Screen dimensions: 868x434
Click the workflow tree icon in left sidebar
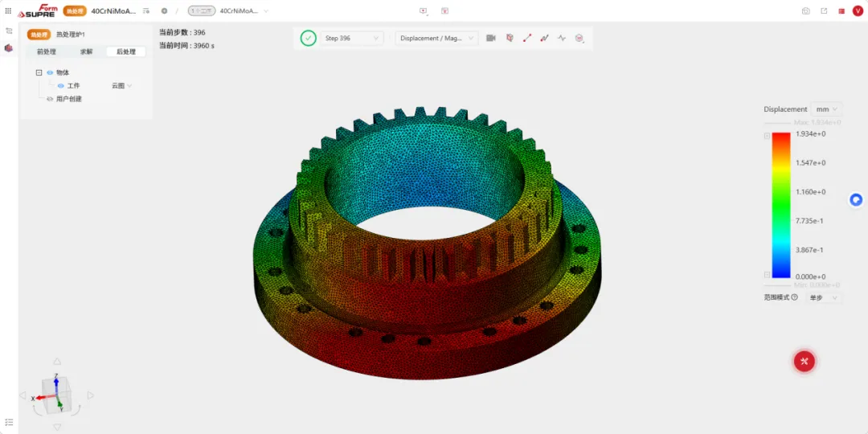pos(8,31)
